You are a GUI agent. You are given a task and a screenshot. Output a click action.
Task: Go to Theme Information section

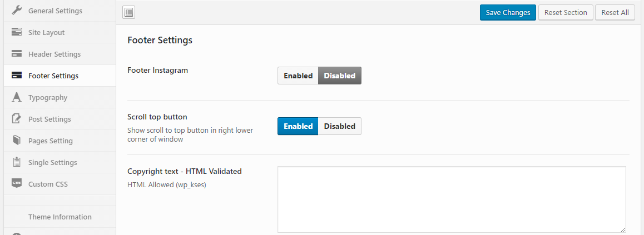[60, 217]
